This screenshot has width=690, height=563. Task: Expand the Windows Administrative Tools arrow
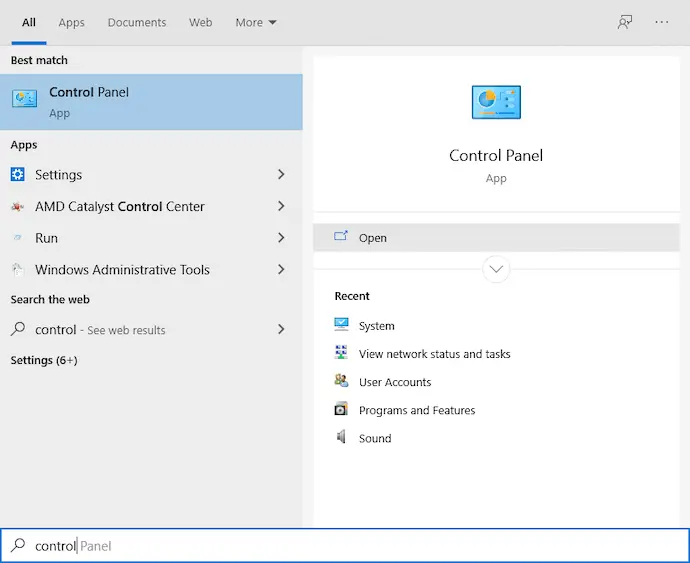(x=281, y=269)
